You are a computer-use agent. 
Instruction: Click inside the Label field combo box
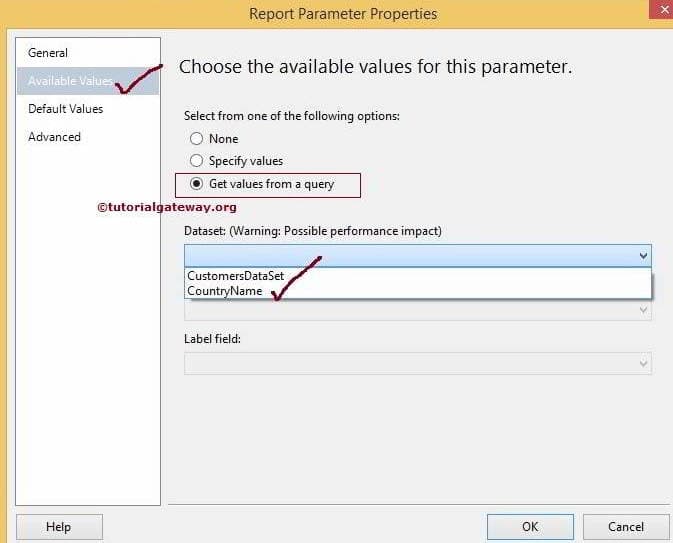click(x=408, y=364)
